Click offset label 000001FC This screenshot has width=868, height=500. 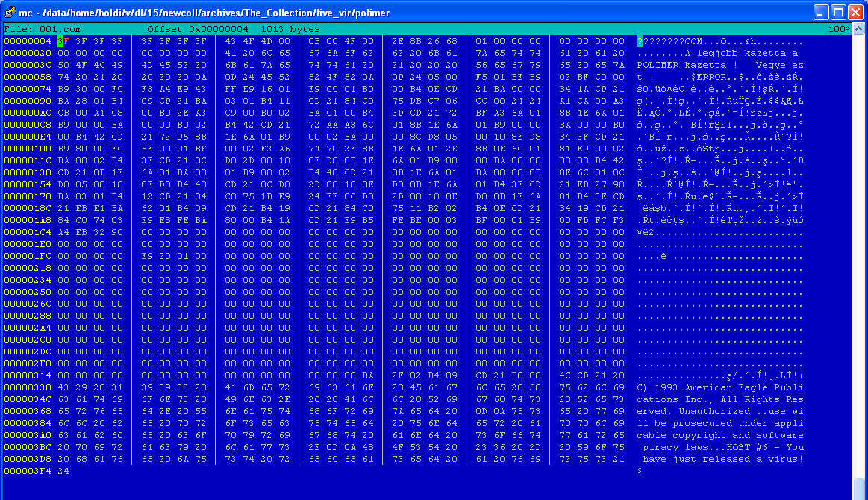tap(28, 256)
